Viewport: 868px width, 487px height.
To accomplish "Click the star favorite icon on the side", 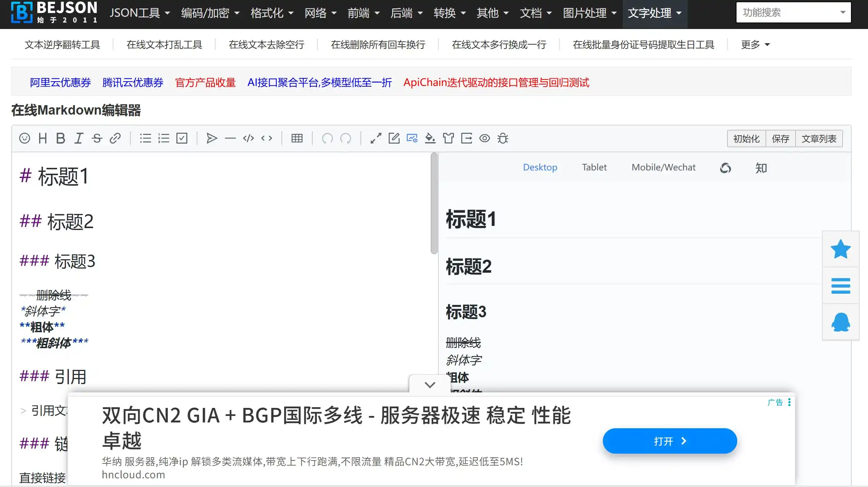I will tap(840, 249).
